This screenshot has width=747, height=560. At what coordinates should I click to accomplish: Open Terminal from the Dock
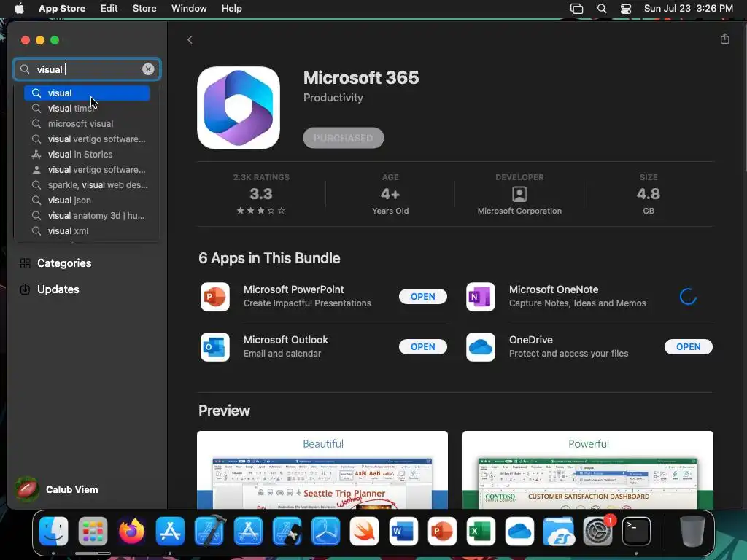636,531
